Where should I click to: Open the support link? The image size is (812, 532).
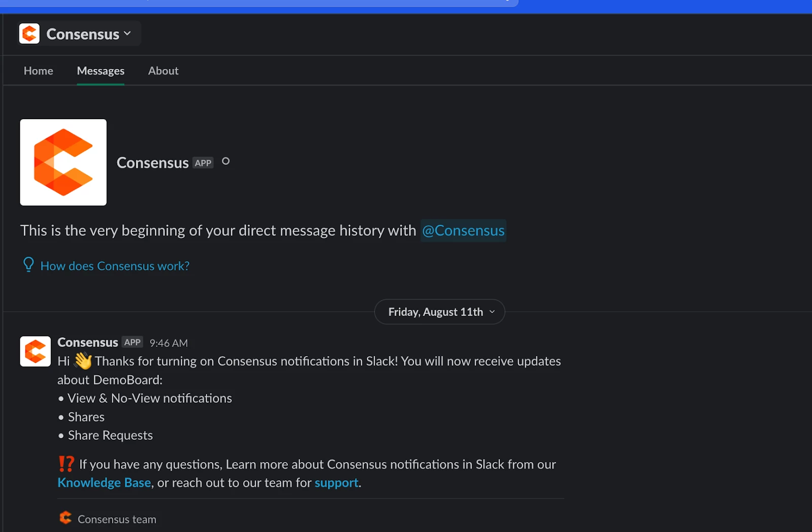336,483
